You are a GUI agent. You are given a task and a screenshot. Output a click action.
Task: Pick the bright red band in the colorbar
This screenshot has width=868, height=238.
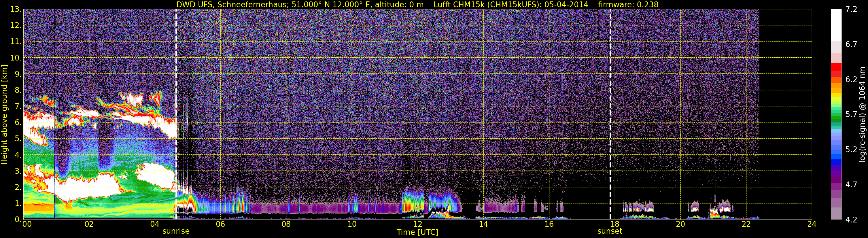coord(836,66)
